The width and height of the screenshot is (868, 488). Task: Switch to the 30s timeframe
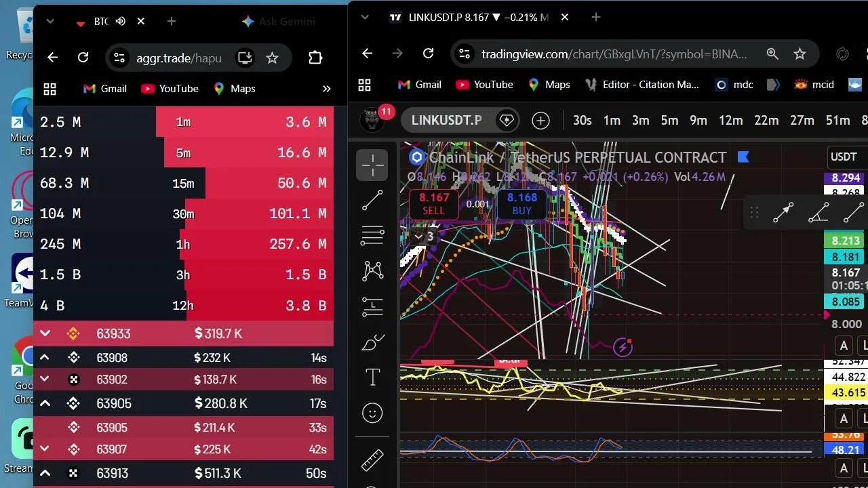point(582,121)
